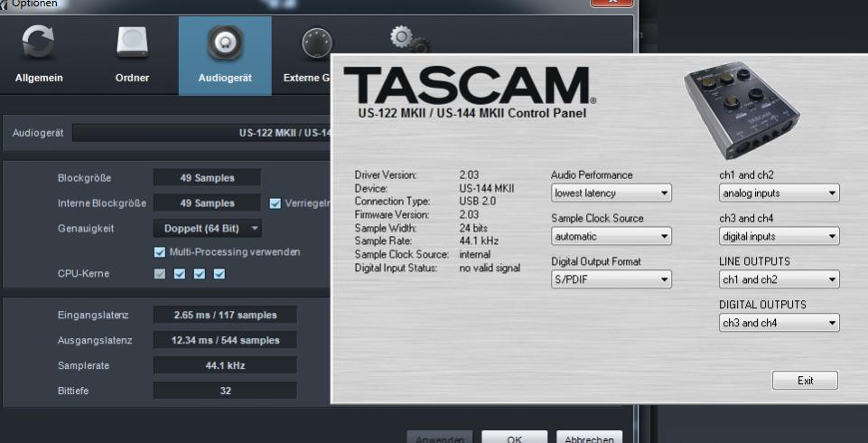Open Digital Output Format S/PDIF dropdown
Viewport: 868px width, 443px height.
611,279
